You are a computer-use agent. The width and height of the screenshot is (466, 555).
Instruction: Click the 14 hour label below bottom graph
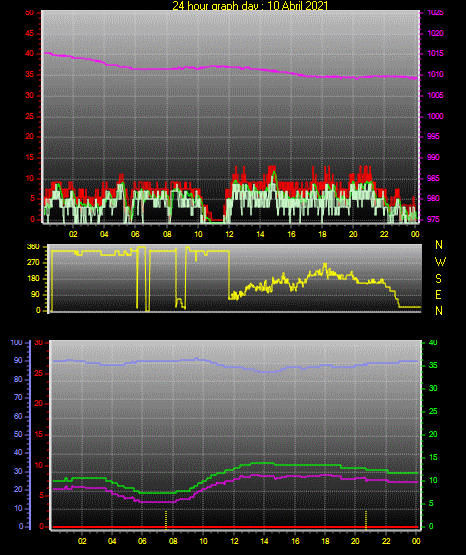(x=264, y=541)
